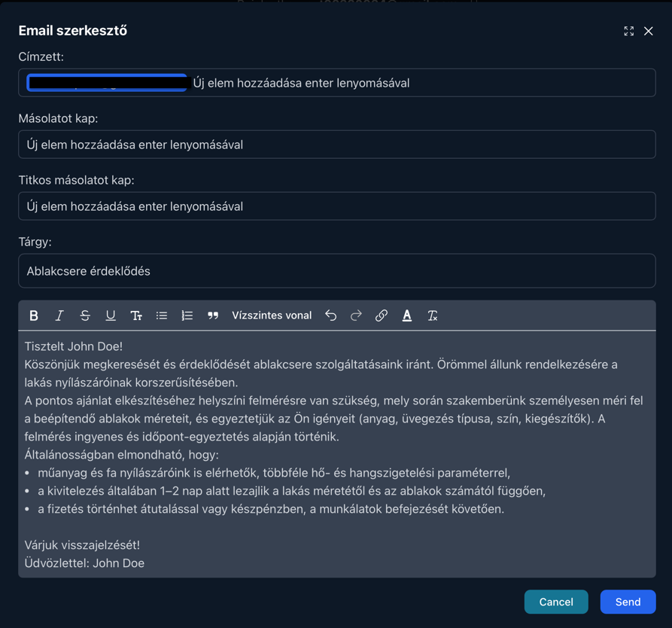The width and height of the screenshot is (672, 628).
Task: Redo the last undone edit
Action: (357, 316)
